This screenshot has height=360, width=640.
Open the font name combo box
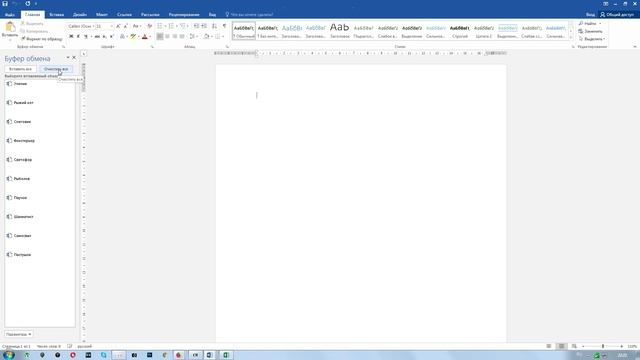pos(81,26)
